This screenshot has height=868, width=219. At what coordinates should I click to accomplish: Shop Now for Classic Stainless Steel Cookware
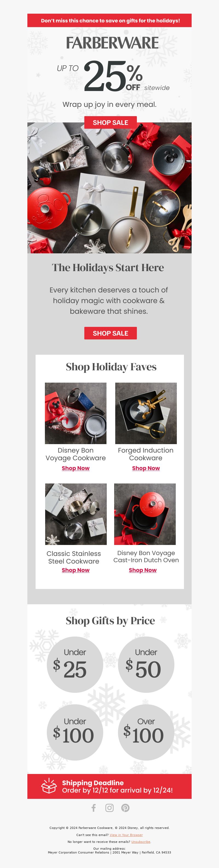(x=76, y=570)
